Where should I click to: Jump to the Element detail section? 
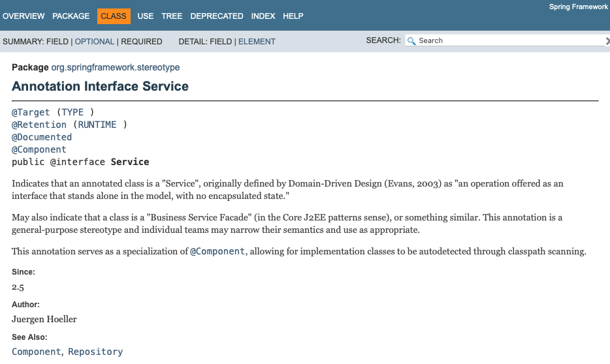coord(257,42)
